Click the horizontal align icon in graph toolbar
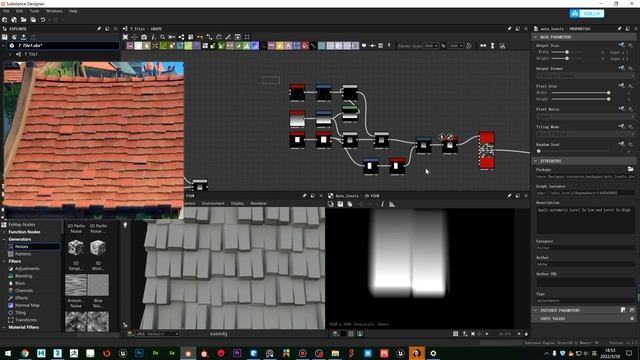This screenshot has height=360, width=640. 483,46
